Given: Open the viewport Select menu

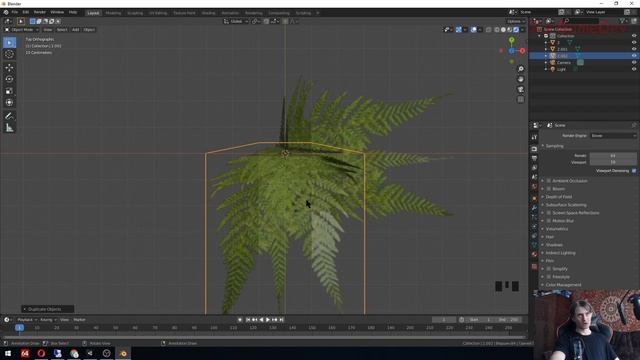Looking at the screenshot, I should (62, 30).
